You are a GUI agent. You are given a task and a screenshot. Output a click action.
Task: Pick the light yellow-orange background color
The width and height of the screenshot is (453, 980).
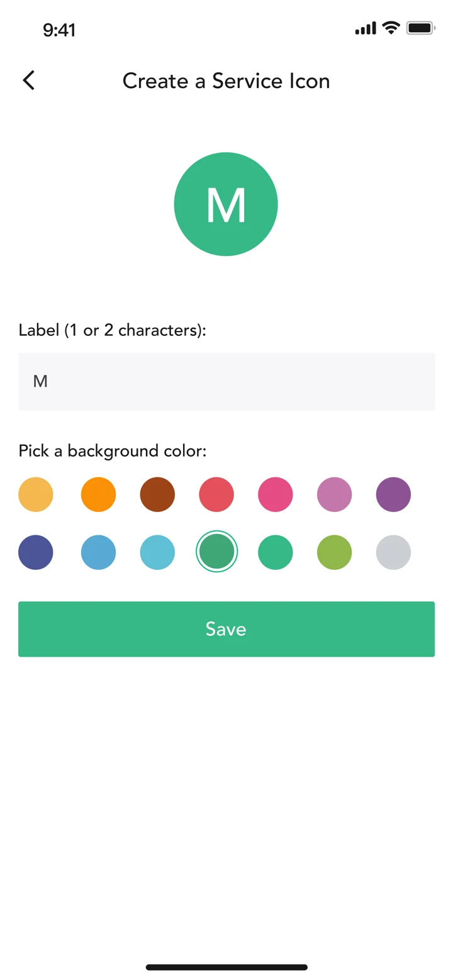[36, 494]
